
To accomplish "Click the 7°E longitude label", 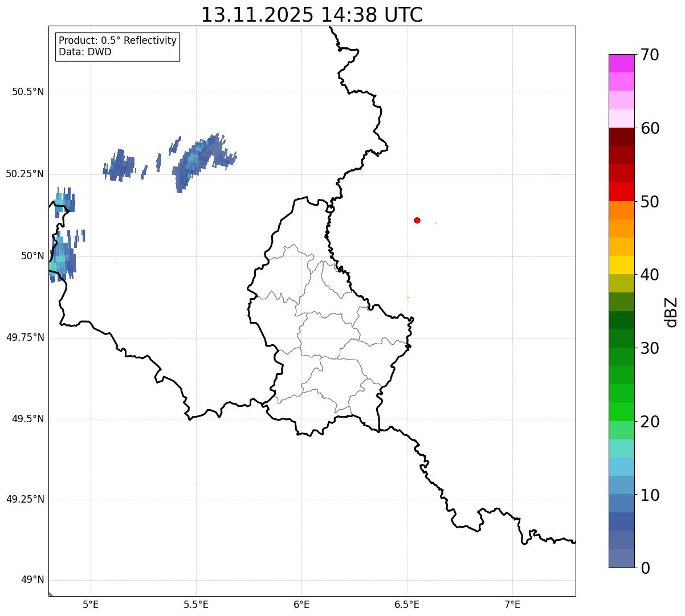I will click(x=512, y=605).
